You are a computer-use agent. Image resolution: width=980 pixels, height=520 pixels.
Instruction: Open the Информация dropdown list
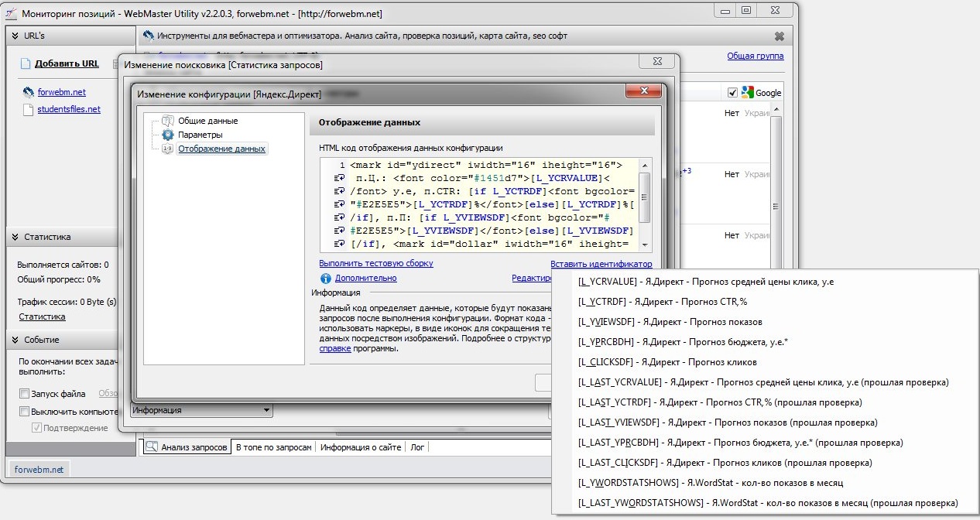(x=267, y=410)
